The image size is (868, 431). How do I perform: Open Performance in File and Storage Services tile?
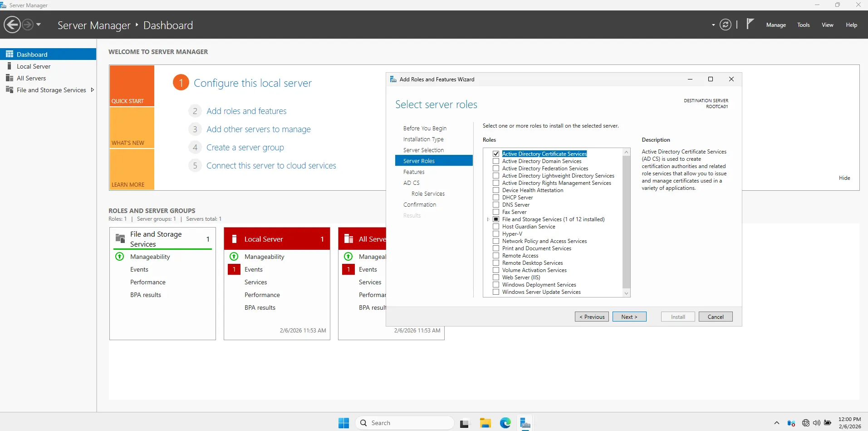(148, 282)
